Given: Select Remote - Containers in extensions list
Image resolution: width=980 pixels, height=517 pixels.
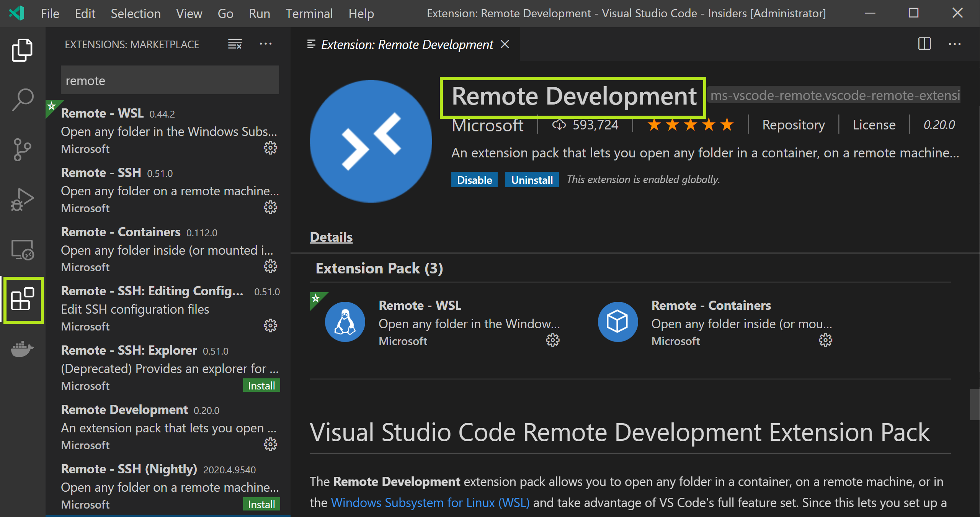Looking at the screenshot, I should point(168,249).
